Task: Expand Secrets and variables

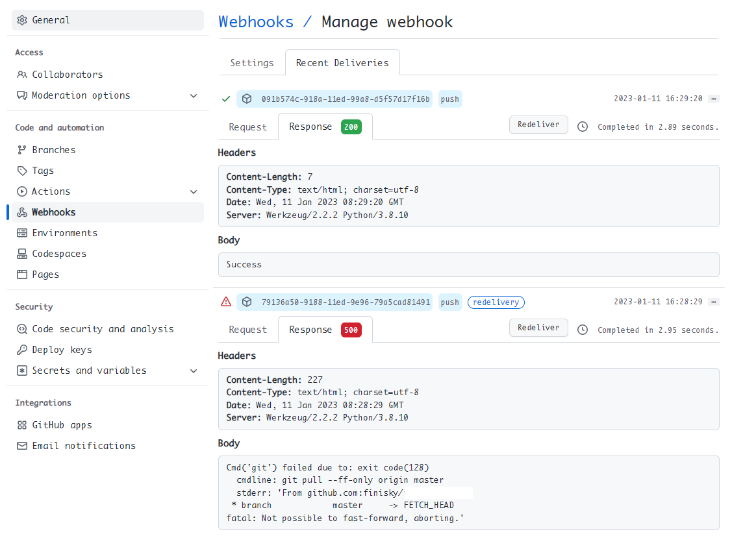Action: [x=193, y=371]
